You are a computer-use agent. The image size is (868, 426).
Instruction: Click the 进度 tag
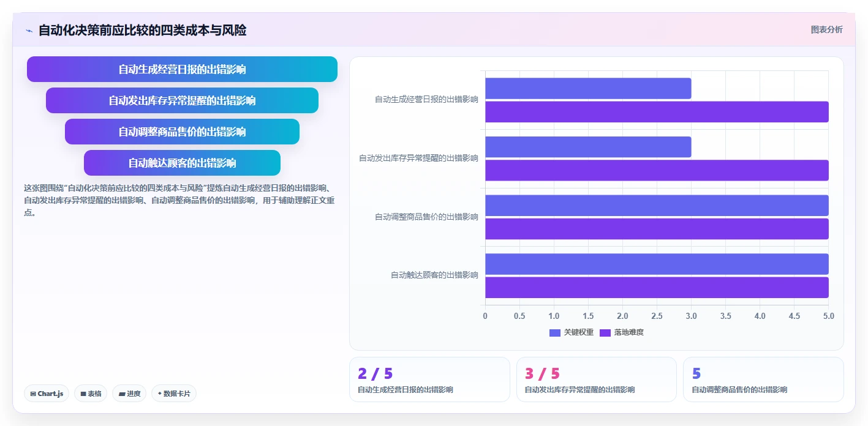129,394
